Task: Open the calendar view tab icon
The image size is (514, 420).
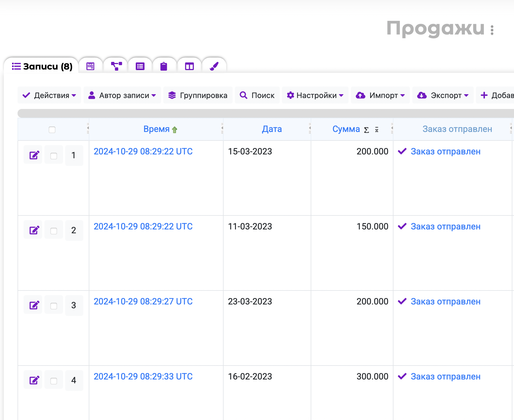Action: (90, 66)
